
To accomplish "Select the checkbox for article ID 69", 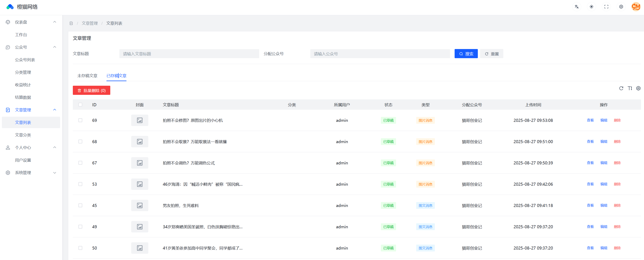I will coord(80,120).
